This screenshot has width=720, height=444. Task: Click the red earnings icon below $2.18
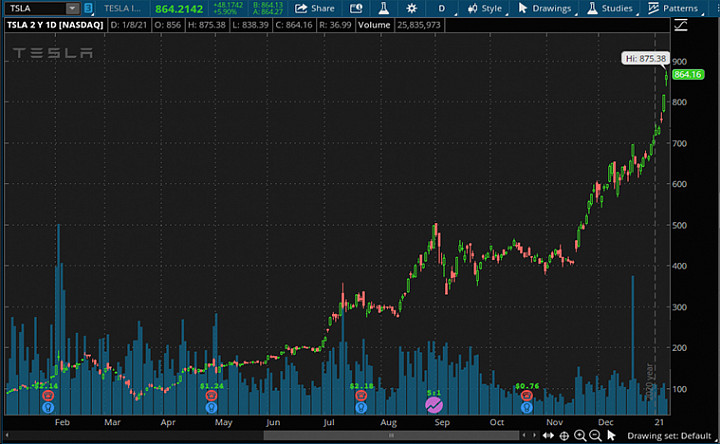pyautogui.click(x=361, y=395)
